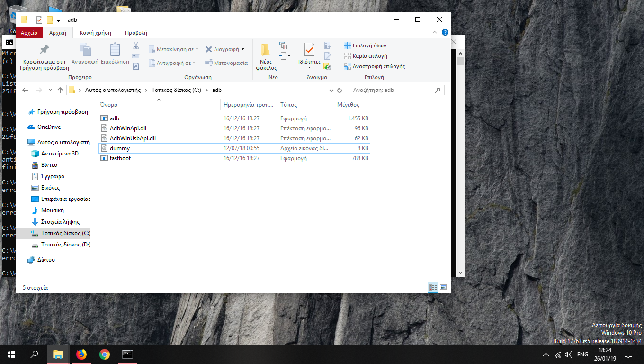Click the Αναζήτηση: adb search box
644x364 pixels.
pyautogui.click(x=391, y=90)
